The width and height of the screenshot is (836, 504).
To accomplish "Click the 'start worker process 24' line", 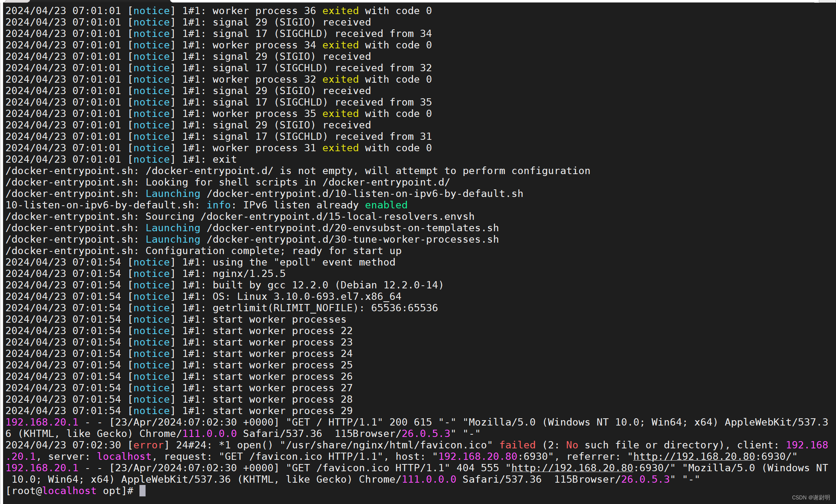I will pos(179,354).
